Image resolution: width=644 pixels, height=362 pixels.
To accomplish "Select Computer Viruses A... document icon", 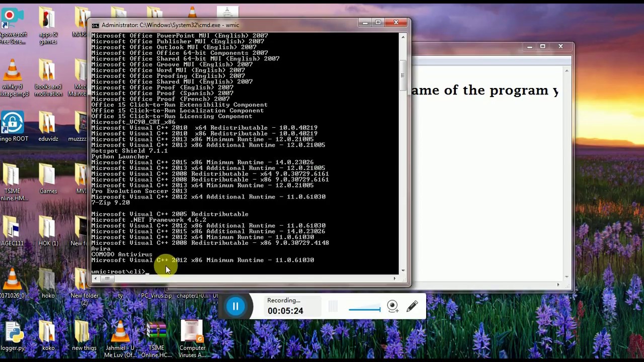I will pyautogui.click(x=192, y=340).
